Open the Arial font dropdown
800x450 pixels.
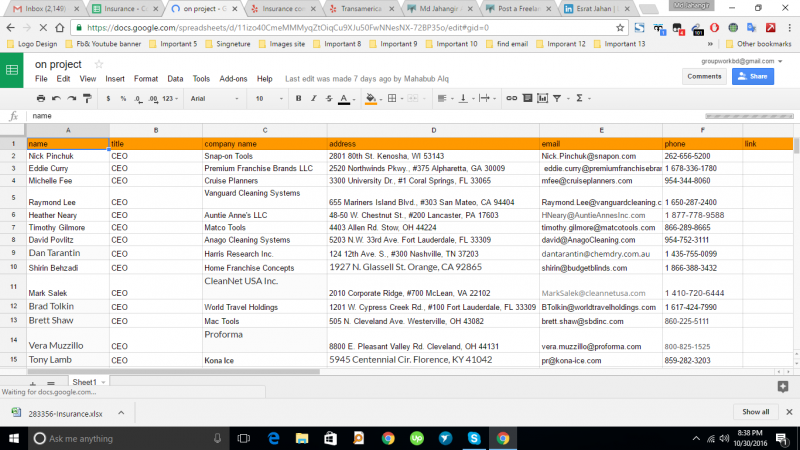[214, 98]
